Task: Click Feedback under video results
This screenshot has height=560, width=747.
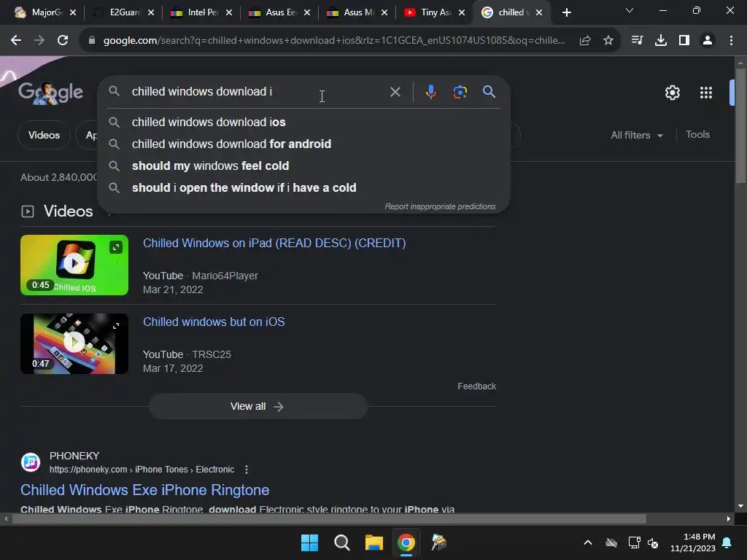Action: [x=476, y=386]
